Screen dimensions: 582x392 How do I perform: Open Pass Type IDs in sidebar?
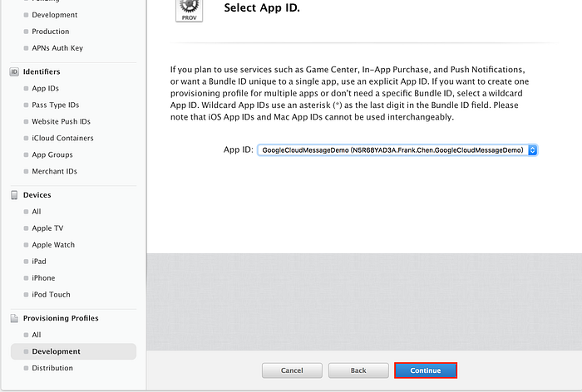tap(56, 105)
